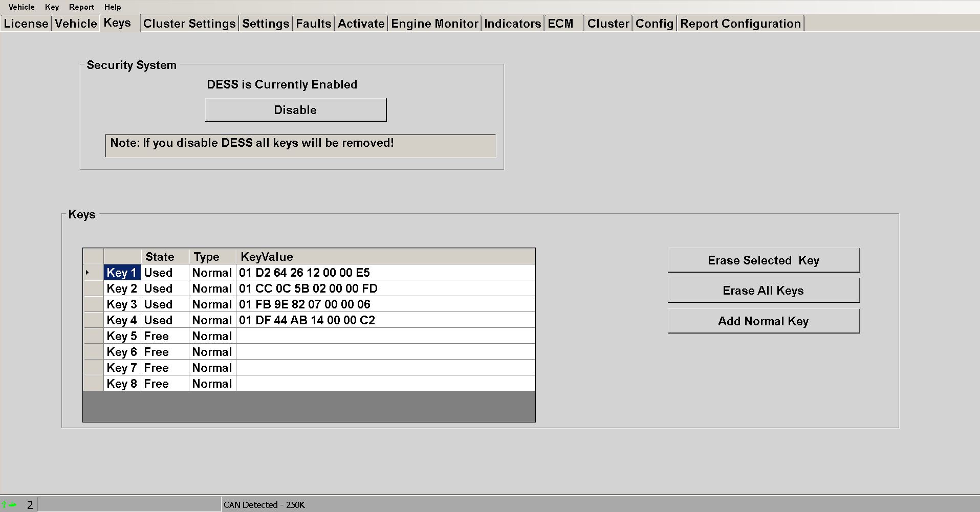
Task: Open the Cluster tab
Action: tap(608, 24)
